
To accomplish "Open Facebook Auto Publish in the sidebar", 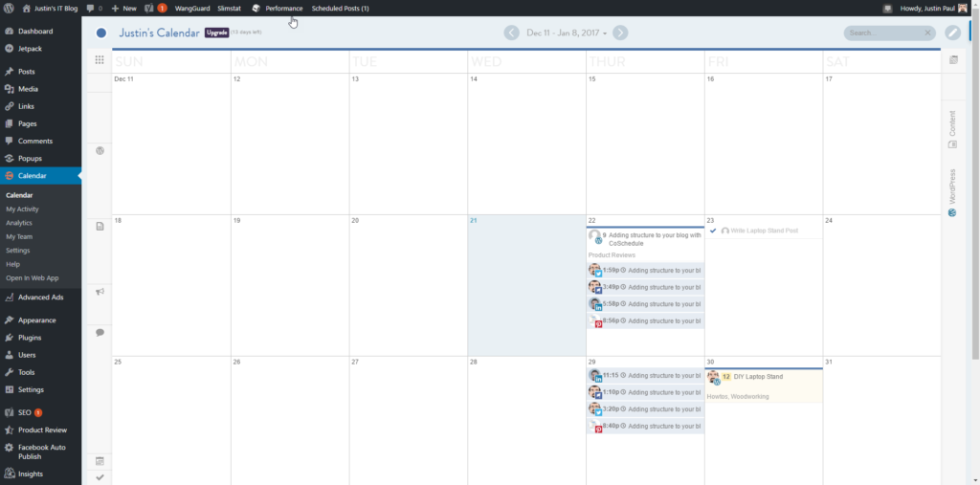I will coord(40,452).
